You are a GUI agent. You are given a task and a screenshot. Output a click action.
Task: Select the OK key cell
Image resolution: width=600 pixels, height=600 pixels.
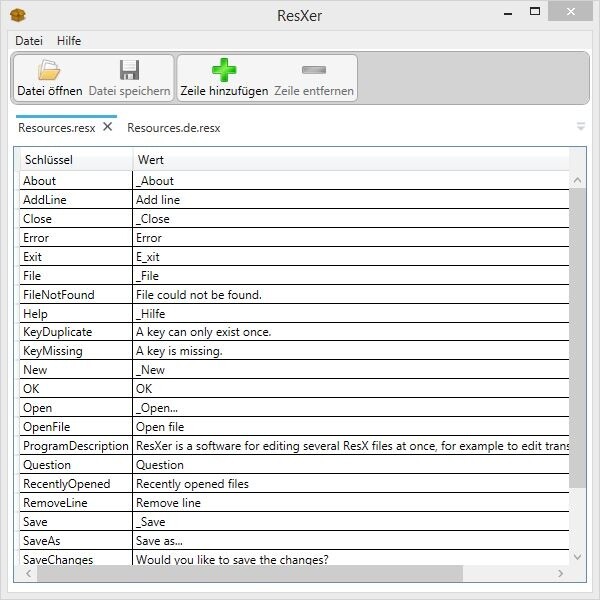[76, 388]
